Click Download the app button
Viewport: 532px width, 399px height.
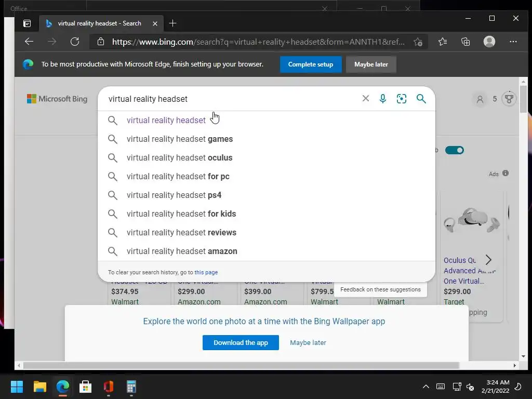point(241,343)
